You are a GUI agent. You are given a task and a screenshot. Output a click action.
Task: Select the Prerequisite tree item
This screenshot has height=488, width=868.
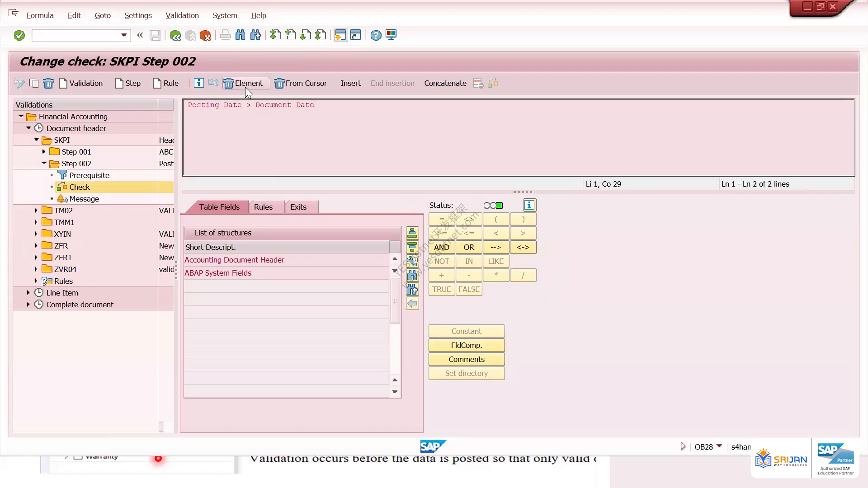pos(89,175)
